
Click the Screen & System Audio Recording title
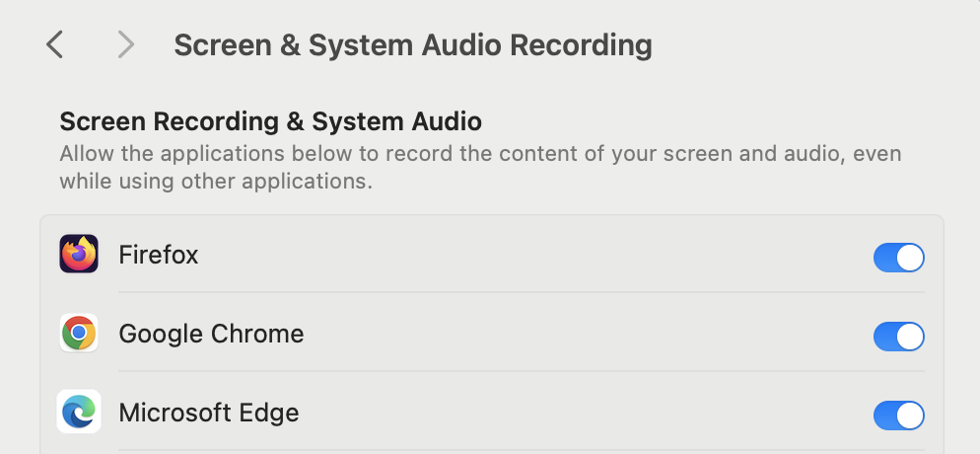(413, 45)
